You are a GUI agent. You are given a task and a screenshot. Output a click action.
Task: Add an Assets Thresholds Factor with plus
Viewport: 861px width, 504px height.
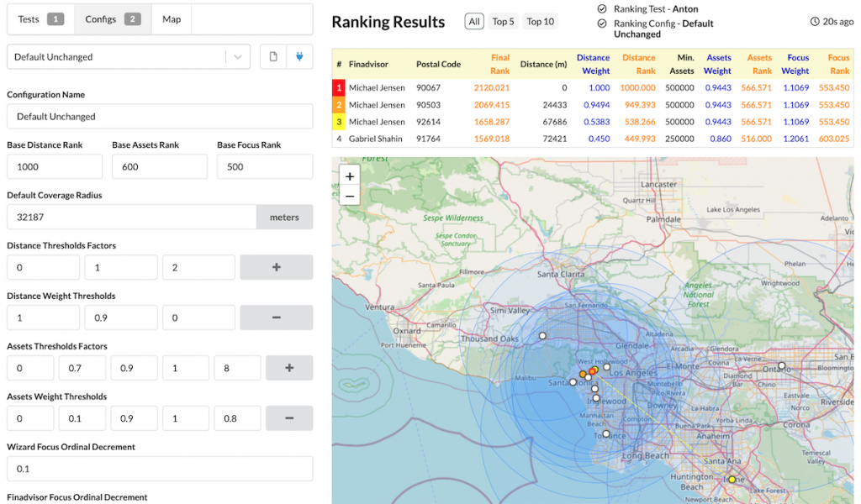[x=289, y=368]
